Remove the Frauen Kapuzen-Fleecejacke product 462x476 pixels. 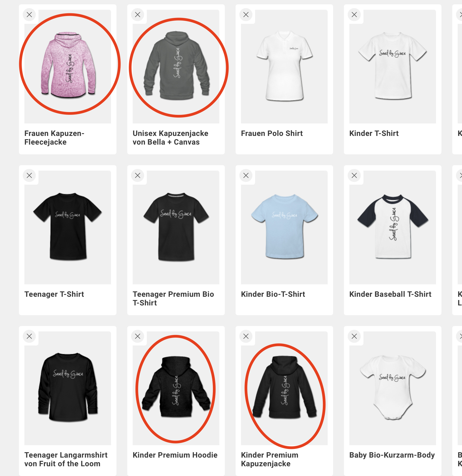(x=29, y=15)
